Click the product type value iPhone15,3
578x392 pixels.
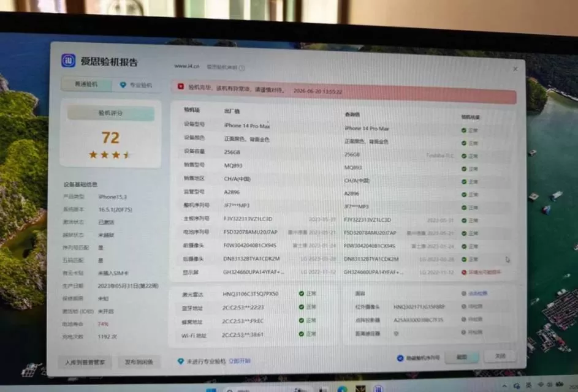(x=112, y=197)
